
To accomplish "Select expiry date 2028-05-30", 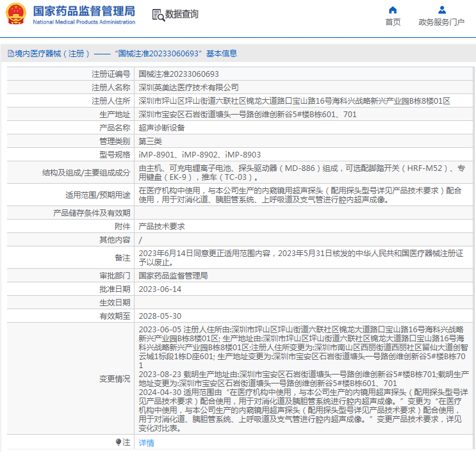I will coord(160,316).
